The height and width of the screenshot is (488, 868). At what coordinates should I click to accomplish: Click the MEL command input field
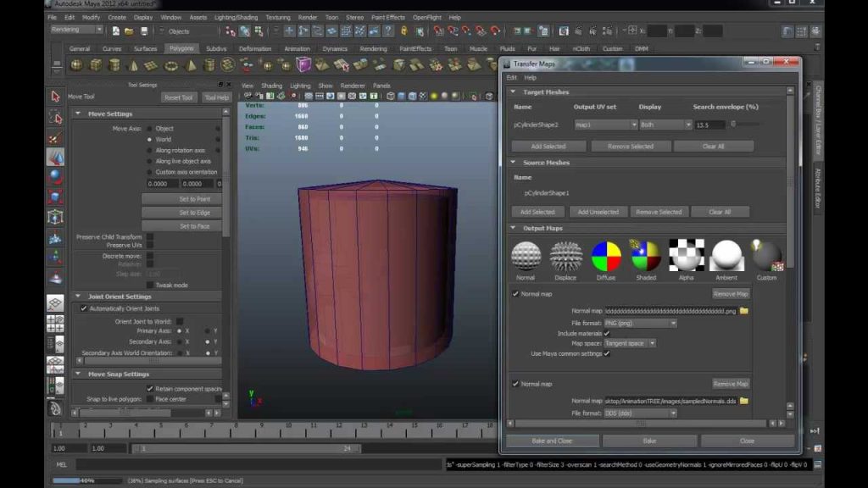pos(260,465)
